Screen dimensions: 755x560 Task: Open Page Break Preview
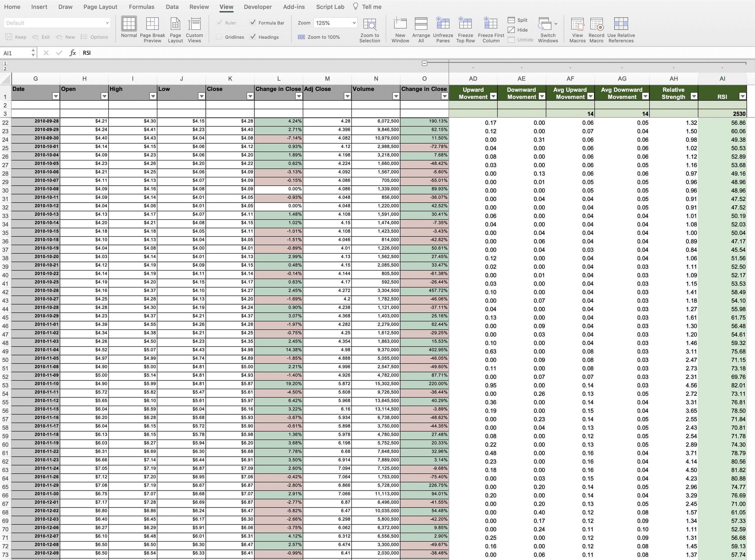pyautogui.click(x=152, y=26)
